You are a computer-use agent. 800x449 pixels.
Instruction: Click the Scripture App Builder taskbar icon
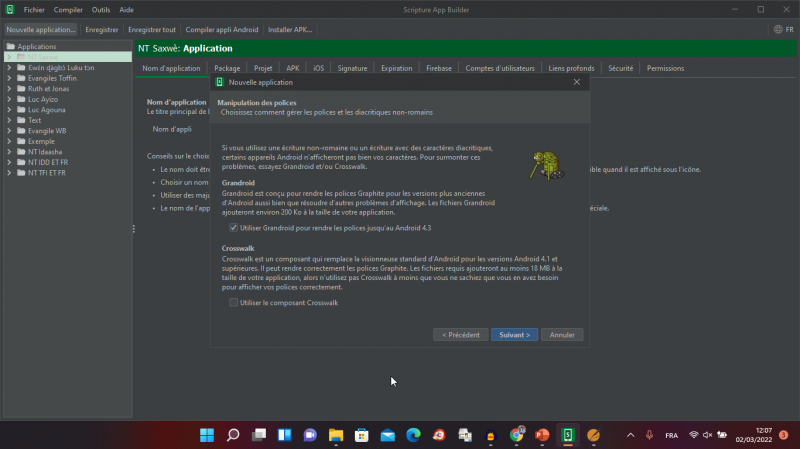568,435
